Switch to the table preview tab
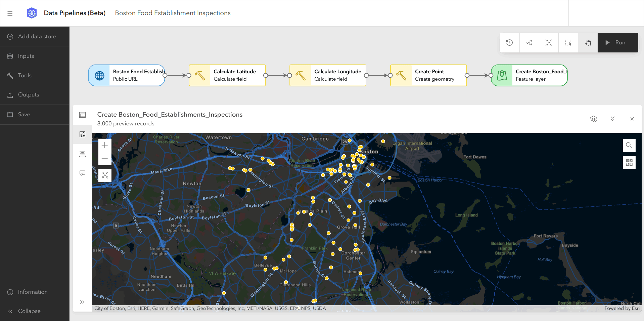 (x=82, y=115)
